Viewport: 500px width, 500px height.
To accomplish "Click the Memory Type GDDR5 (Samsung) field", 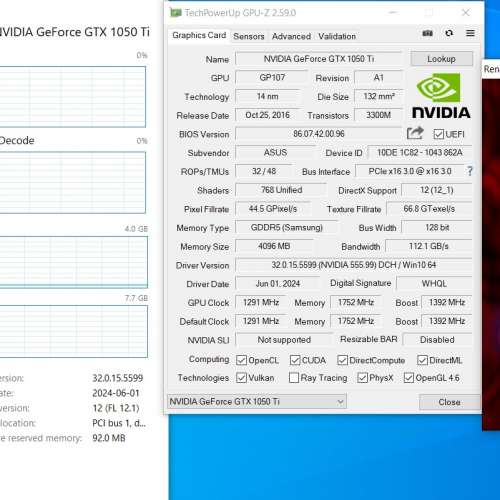I will (x=287, y=227).
